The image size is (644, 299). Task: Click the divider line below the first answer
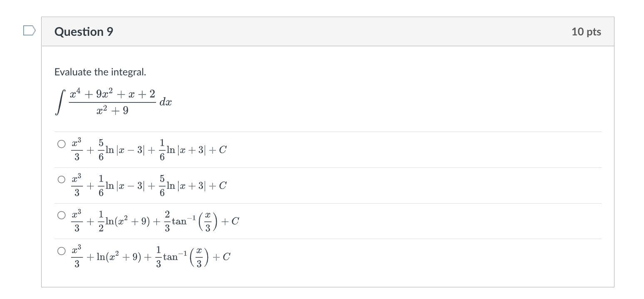328,167
